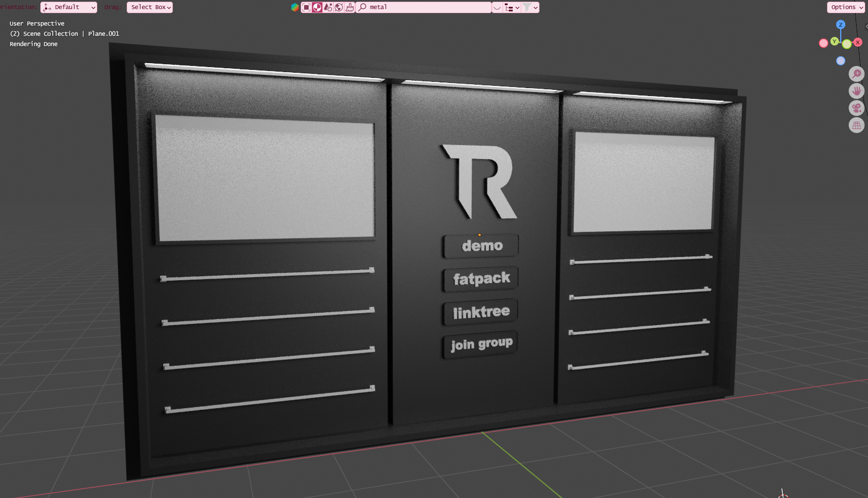Switch to the Scenes asset type icon
The image size is (868, 498).
click(x=328, y=7)
